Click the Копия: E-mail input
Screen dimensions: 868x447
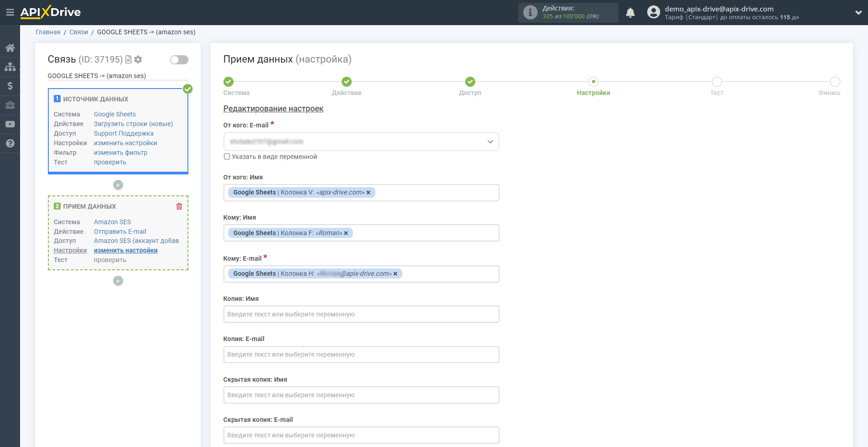click(x=361, y=354)
